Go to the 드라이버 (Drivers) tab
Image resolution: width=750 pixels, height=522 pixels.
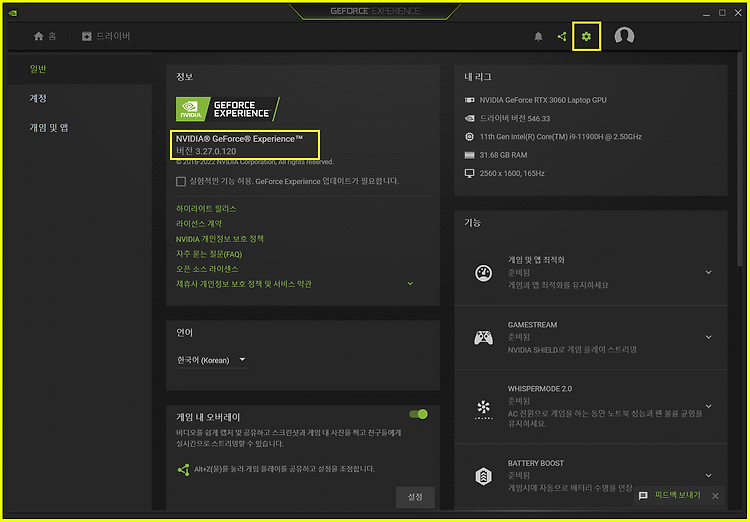point(106,36)
